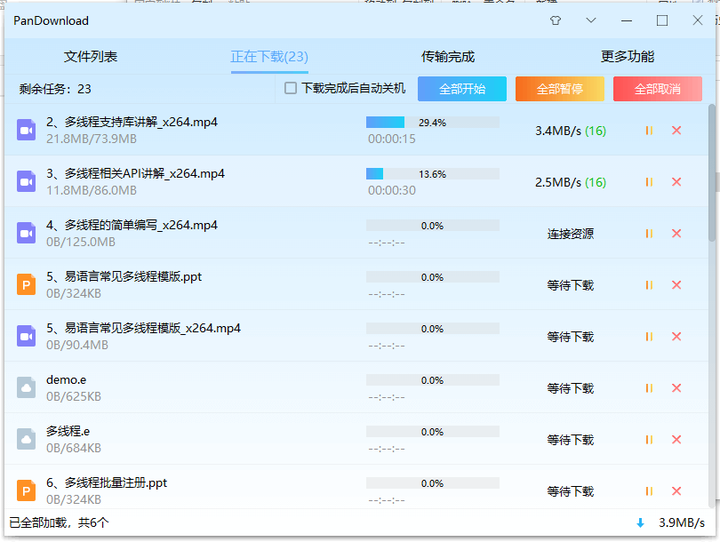720x542 pixels.
Task: Click the download list vertical scrollbar
Action: [x=712, y=172]
